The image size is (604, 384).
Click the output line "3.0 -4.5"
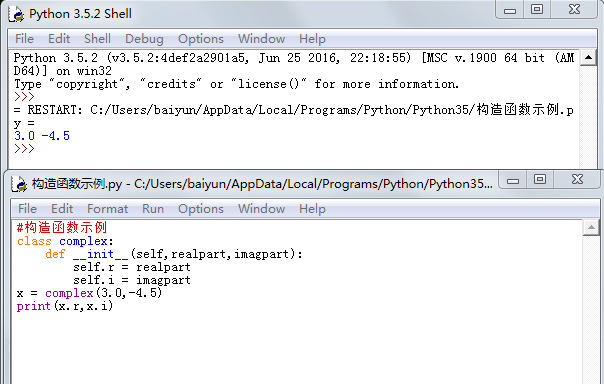(42, 136)
